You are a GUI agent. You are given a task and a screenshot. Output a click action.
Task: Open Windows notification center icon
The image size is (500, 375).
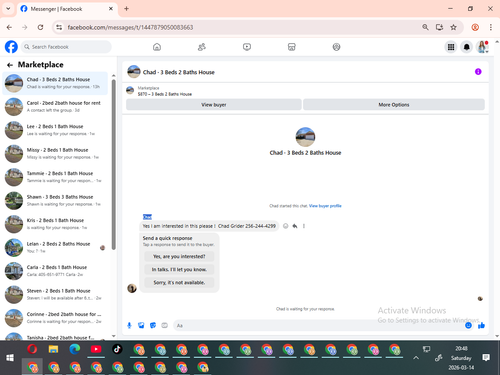point(486,358)
